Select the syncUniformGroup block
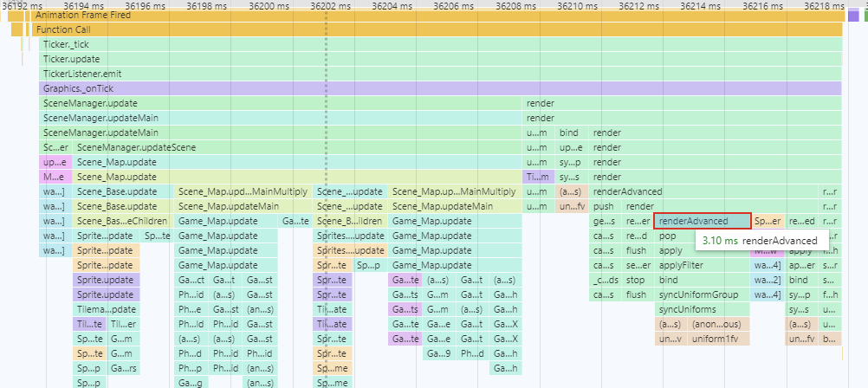 coord(702,294)
